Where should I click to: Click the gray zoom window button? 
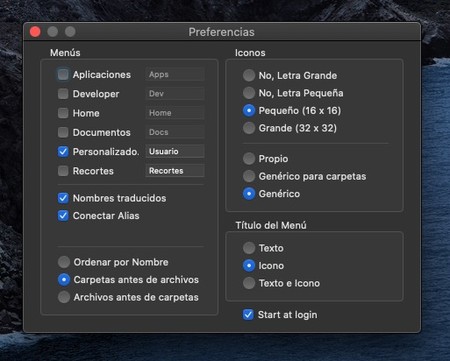(70, 32)
